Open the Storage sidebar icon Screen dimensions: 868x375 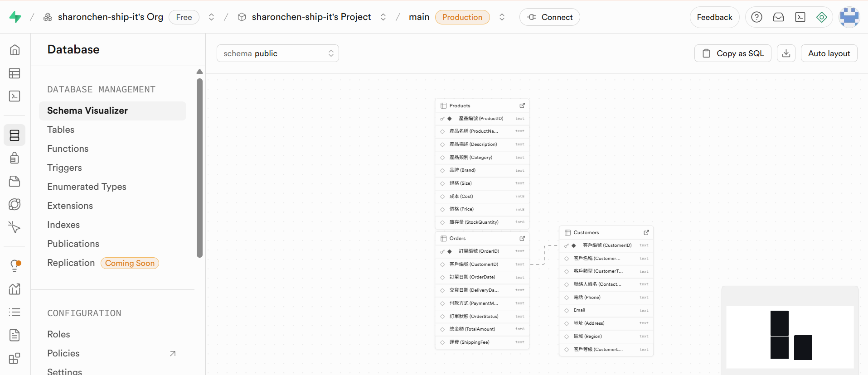(x=15, y=181)
